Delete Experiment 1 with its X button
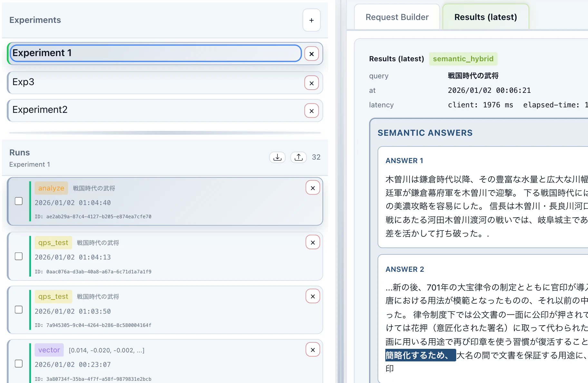588x383 pixels. pos(312,54)
